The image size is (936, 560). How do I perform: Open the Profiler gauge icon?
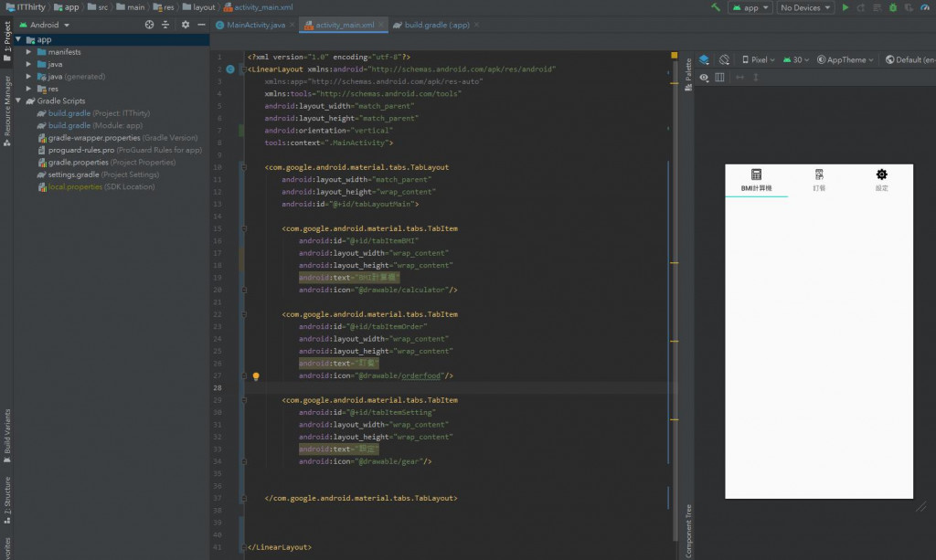pyautogui.click(x=925, y=7)
